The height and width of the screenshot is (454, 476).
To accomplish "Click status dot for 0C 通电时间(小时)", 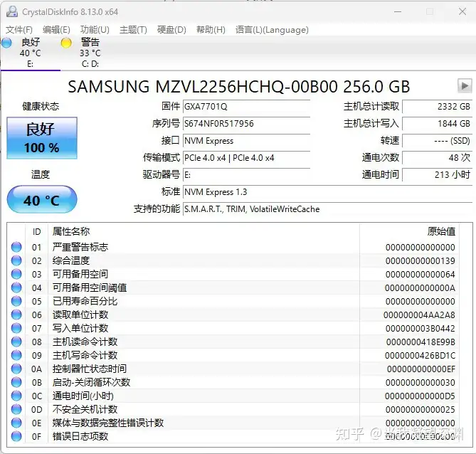I will (x=16, y=396).
